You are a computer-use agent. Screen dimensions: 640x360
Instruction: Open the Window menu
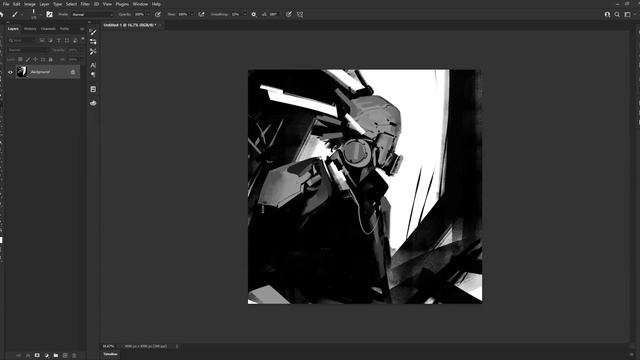[x=140, y=4]
